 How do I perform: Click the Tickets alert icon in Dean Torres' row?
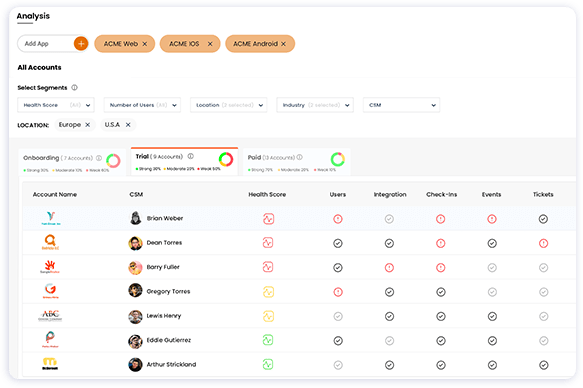[543, 243]
